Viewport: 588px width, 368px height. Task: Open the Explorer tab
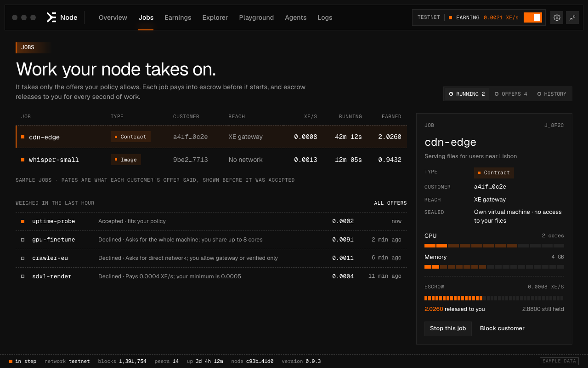click(215, 17)
